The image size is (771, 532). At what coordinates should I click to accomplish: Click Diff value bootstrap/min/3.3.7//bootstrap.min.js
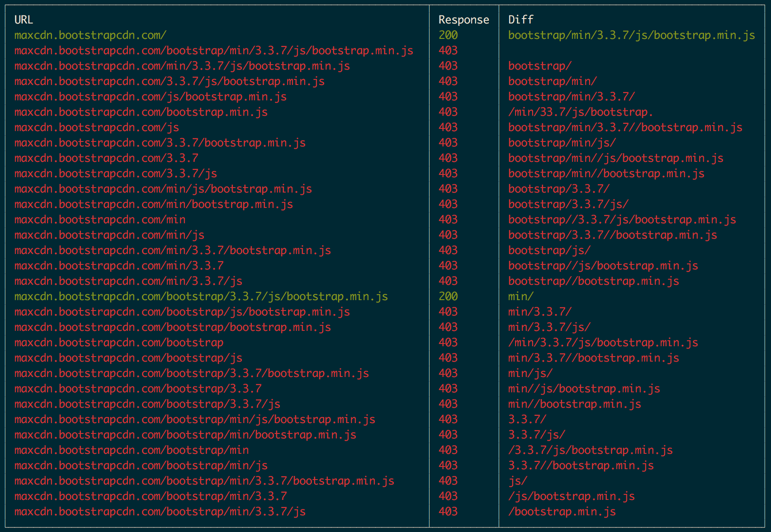625,127
